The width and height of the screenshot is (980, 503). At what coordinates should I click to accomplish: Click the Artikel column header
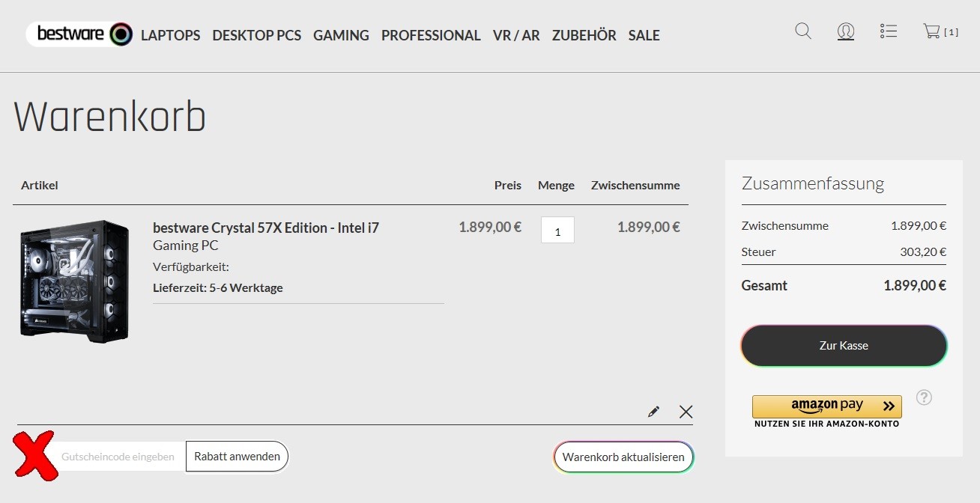click(x=40, y=185)
